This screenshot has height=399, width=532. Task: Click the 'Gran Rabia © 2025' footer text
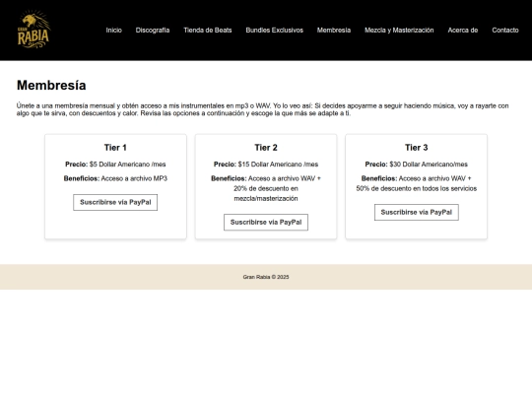(266, 277)
